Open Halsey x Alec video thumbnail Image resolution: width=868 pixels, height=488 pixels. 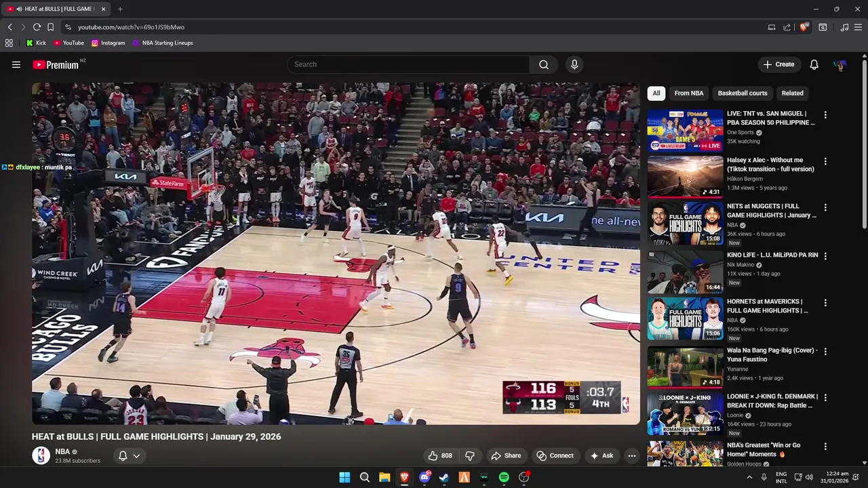click(x=685, y=176)
